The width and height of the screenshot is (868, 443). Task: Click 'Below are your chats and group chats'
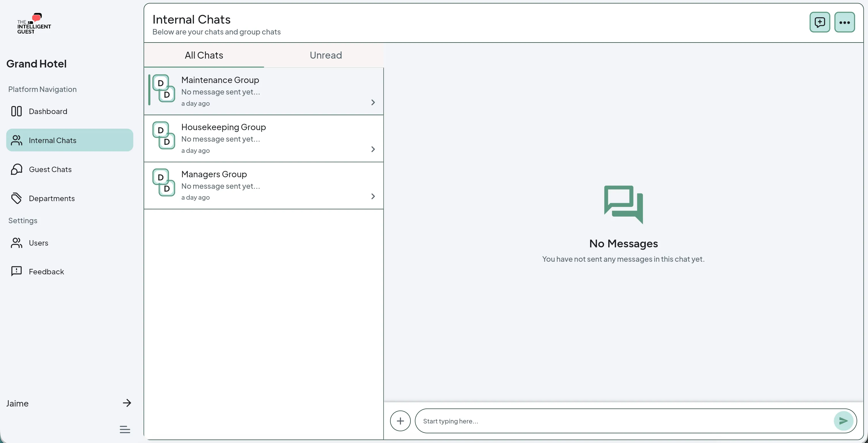(216, 32)
